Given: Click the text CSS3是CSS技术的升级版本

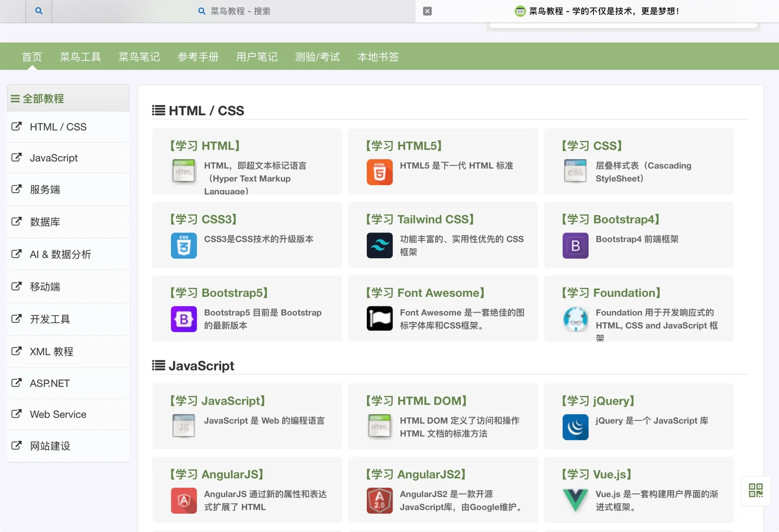Looking at the screenshot, I should click(x=259, y=239).
